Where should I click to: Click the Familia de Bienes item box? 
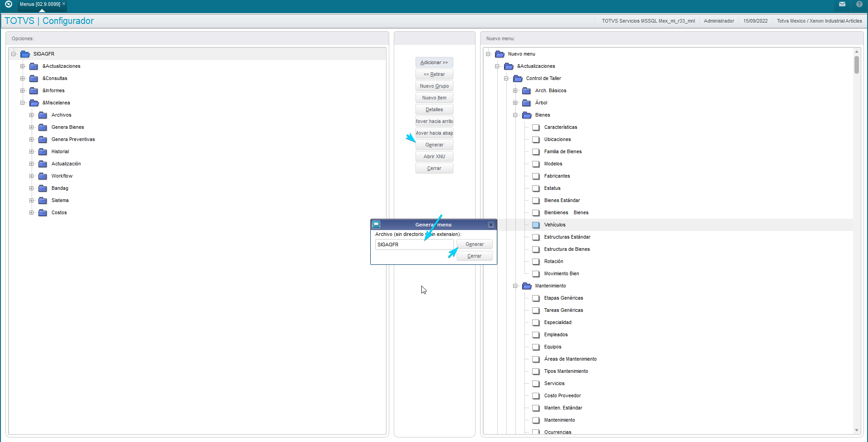tap(536, 151)
